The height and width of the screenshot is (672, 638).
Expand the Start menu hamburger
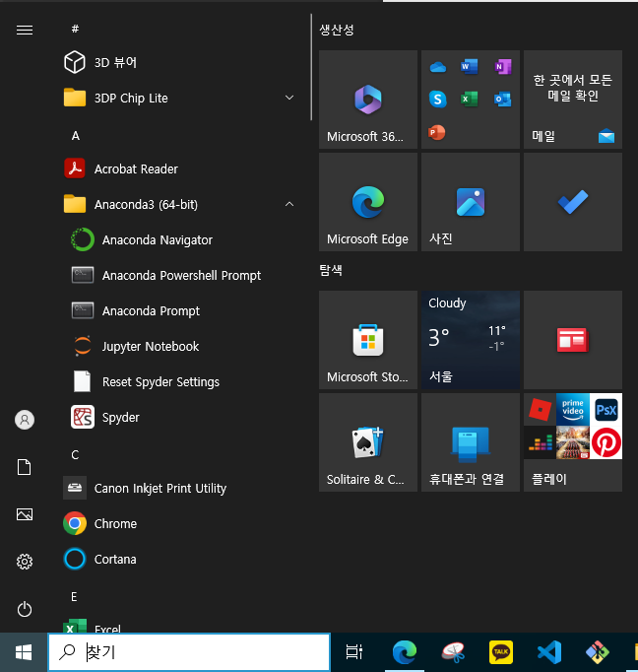(25, 30)
